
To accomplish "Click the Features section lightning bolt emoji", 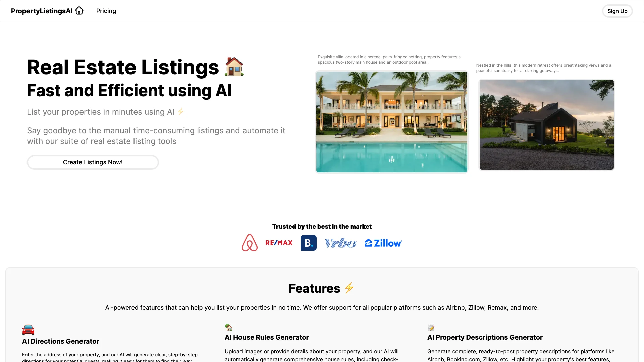I will (350, 288).
